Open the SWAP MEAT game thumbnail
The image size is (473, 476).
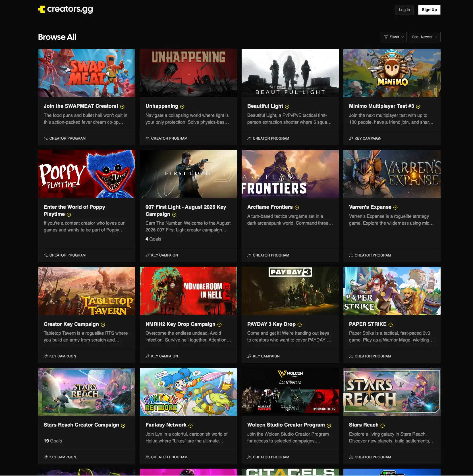point(87,73)
